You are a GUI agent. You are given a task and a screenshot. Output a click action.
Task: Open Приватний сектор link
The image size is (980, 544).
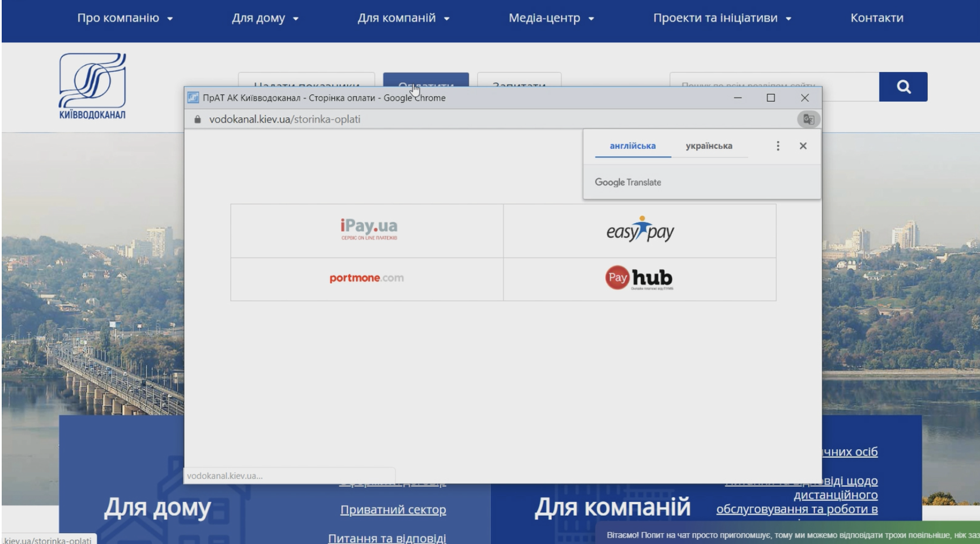point(393,509)
